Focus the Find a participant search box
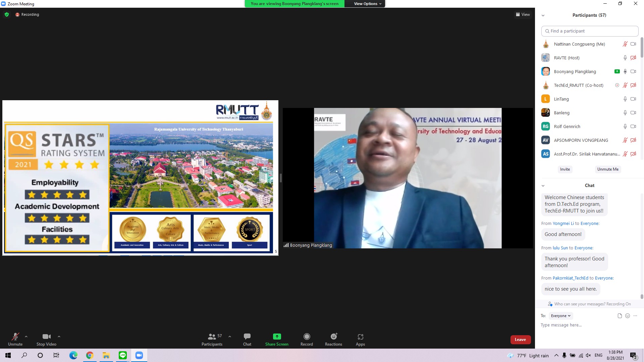Image resolution: width=644 pixels, height=362 pixels. click(x=590, y=31)
